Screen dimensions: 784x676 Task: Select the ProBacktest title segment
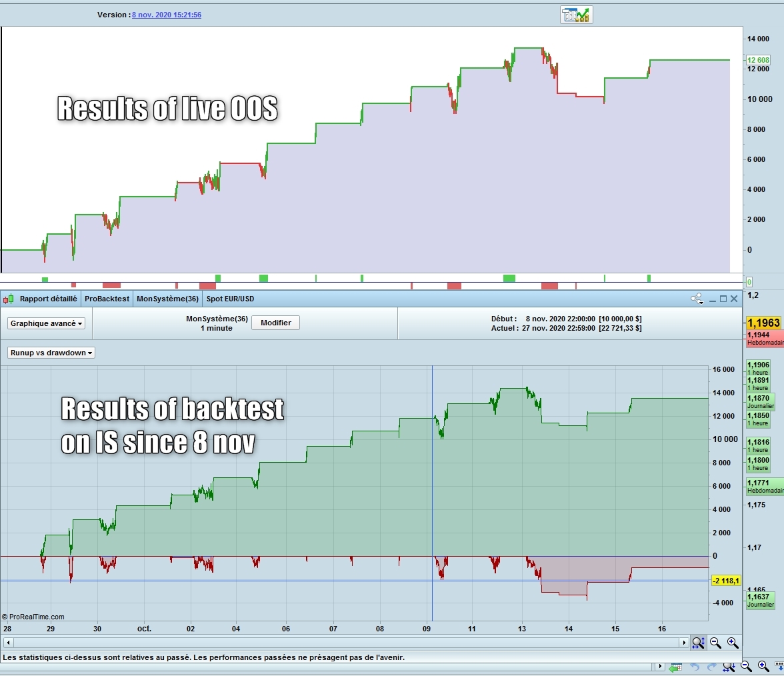click(x=107, y=299)
